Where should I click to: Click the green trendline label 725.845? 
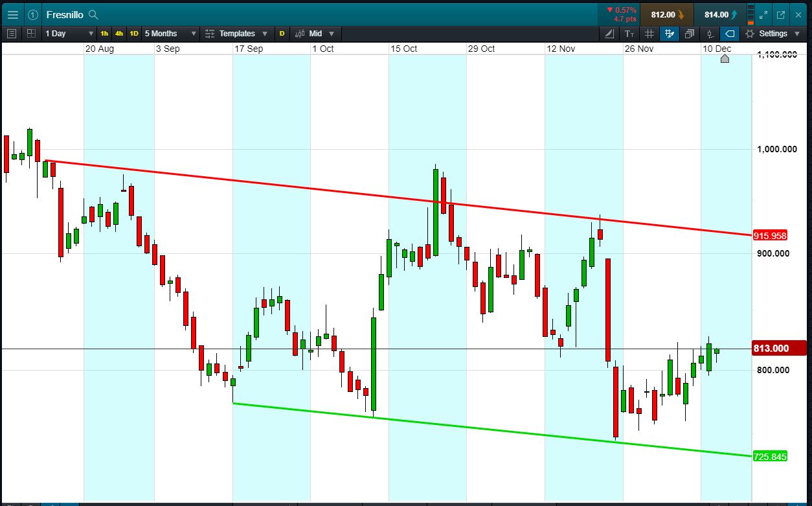pyautogui.click(x=771, y=457)
